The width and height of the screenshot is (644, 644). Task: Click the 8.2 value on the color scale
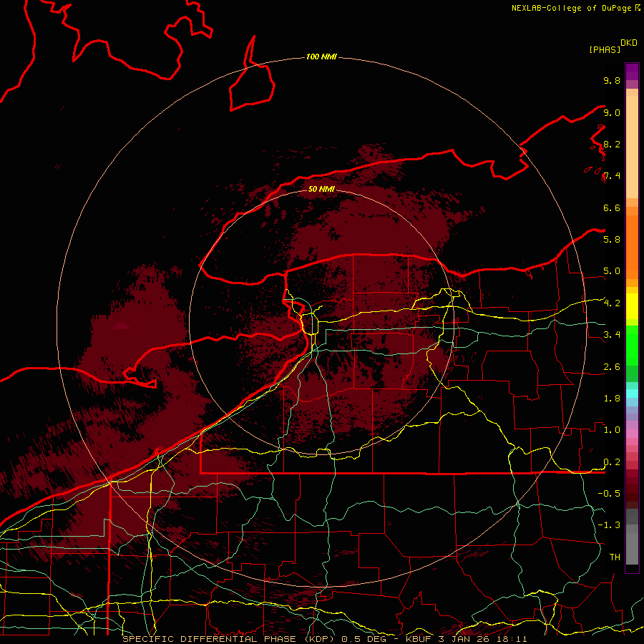pyautogui.click(x=612, y=144)
